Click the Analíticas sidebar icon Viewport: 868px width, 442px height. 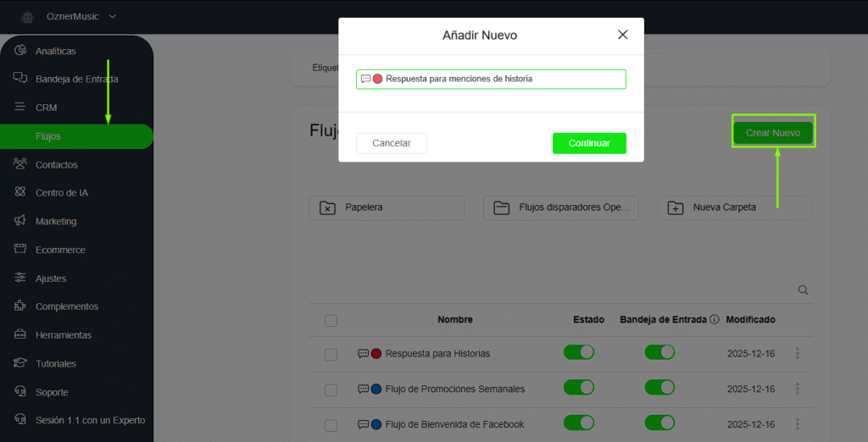tap(20, 51)
